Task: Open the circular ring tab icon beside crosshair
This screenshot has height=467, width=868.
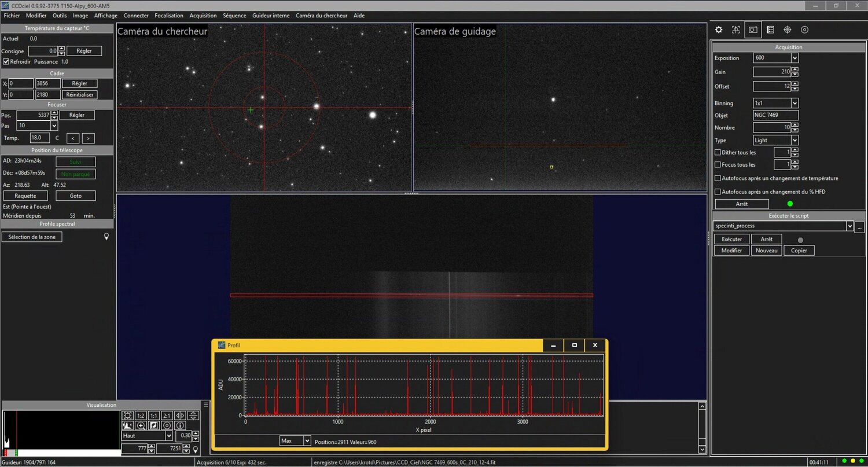Action: (x=804, y=30)
